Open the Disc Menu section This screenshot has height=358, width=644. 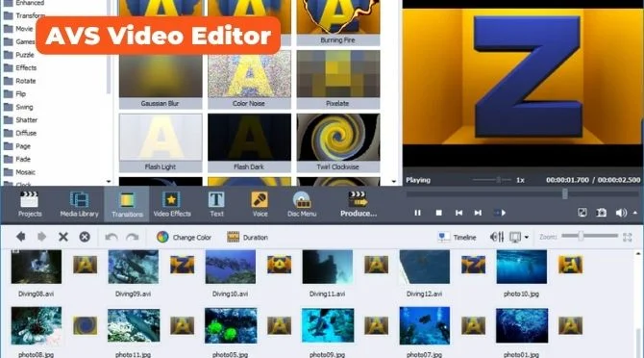click(x=302, y=204)
